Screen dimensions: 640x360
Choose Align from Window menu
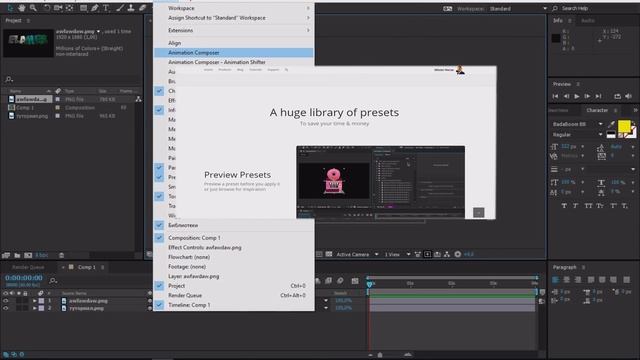tap(234, 43)
